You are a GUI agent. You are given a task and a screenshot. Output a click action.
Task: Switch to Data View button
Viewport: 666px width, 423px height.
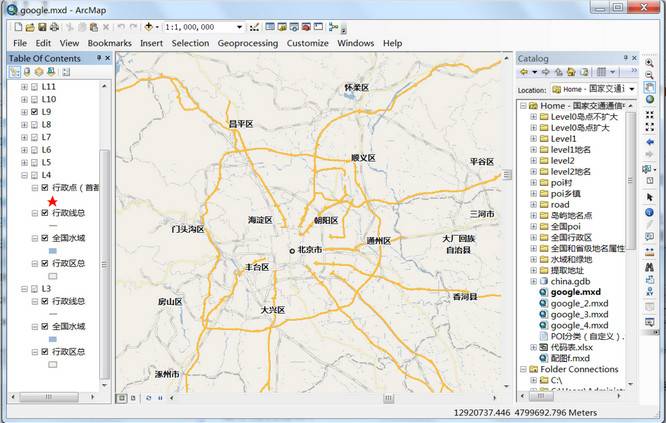click(x=121, y=398)
